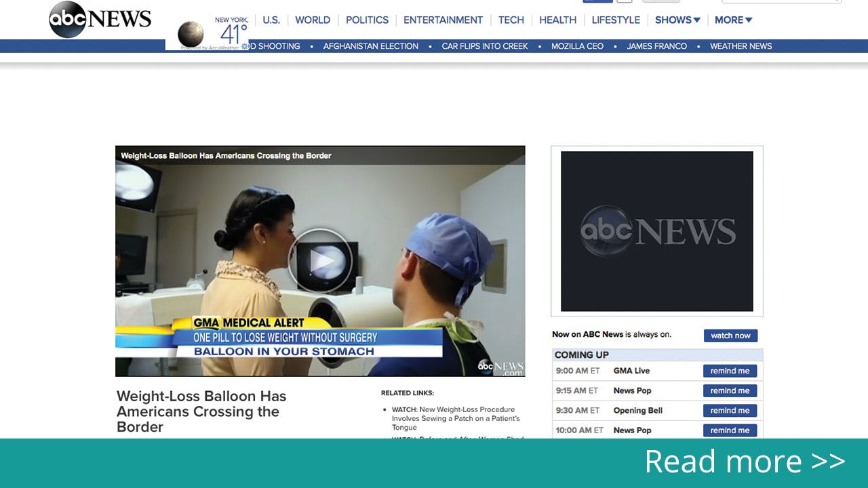Screen dimensions: 868x488
Task: Open the U.S. section
Action: click(x=271, y=20)
